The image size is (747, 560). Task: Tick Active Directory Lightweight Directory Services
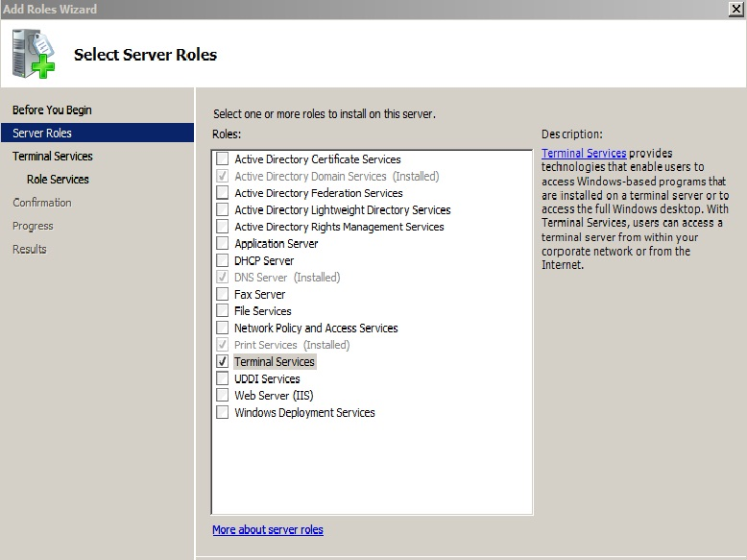pos(222,209)
